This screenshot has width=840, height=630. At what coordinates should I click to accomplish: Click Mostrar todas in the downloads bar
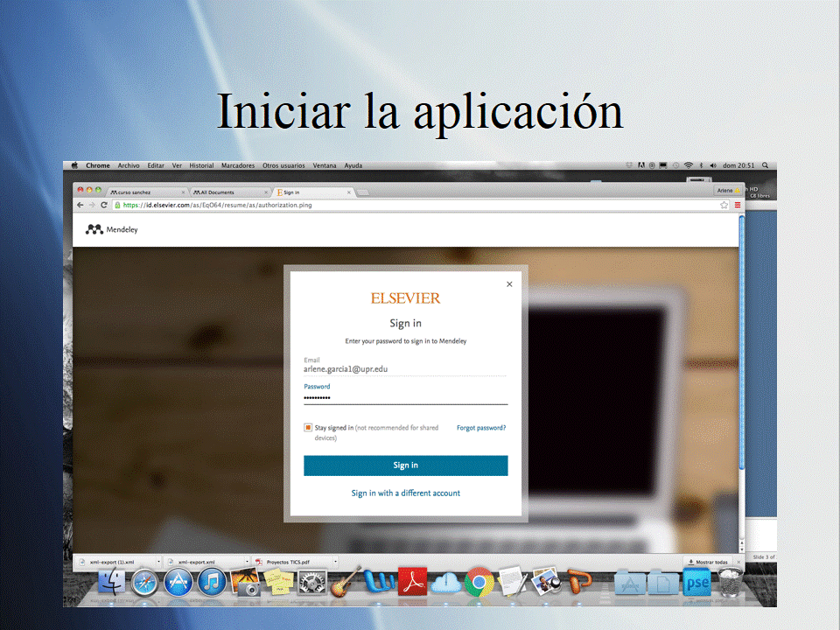coord(708,562)
